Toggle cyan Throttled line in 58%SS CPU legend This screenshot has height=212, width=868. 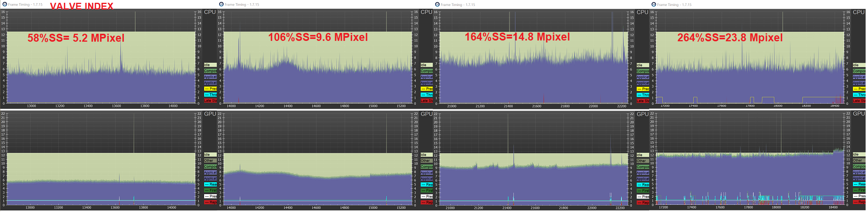tap(210, 94)
